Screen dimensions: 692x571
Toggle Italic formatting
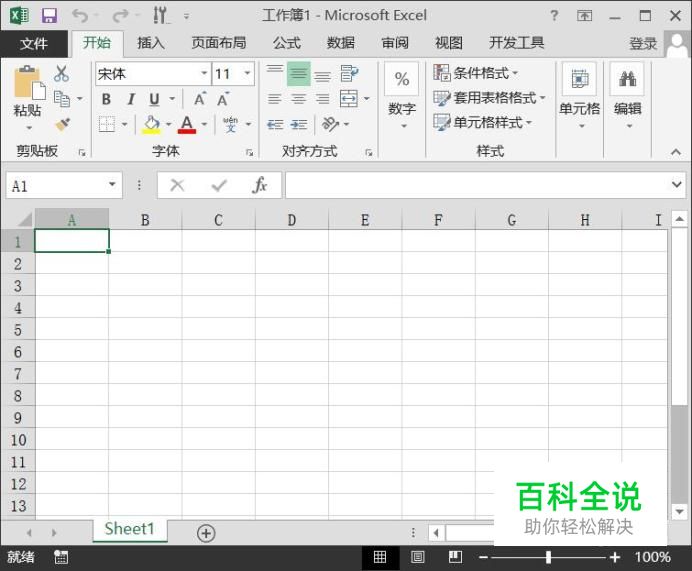click(131, 99)
